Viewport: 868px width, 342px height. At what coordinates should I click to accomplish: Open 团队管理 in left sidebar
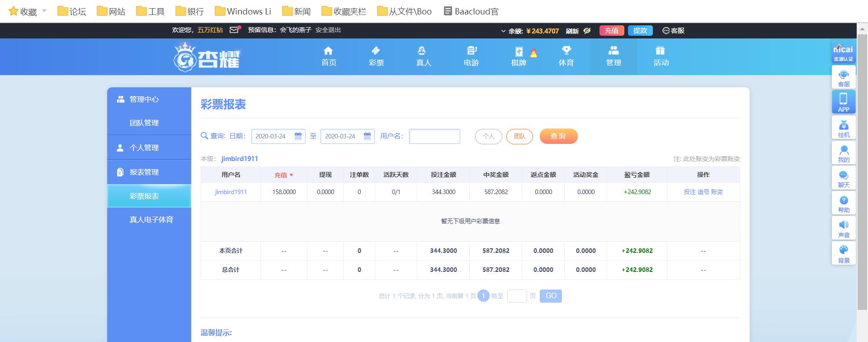(x=144, y=123)
